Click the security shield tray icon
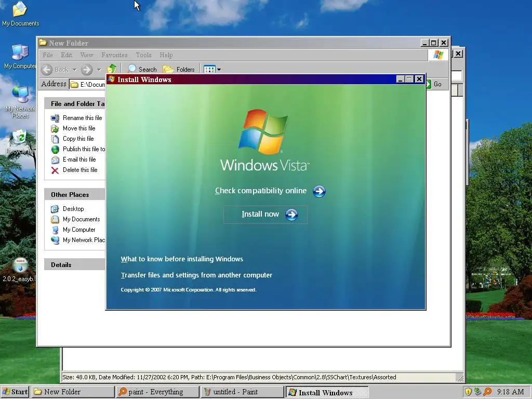This screenshot has height=399, width=532. tap(468, 392)
